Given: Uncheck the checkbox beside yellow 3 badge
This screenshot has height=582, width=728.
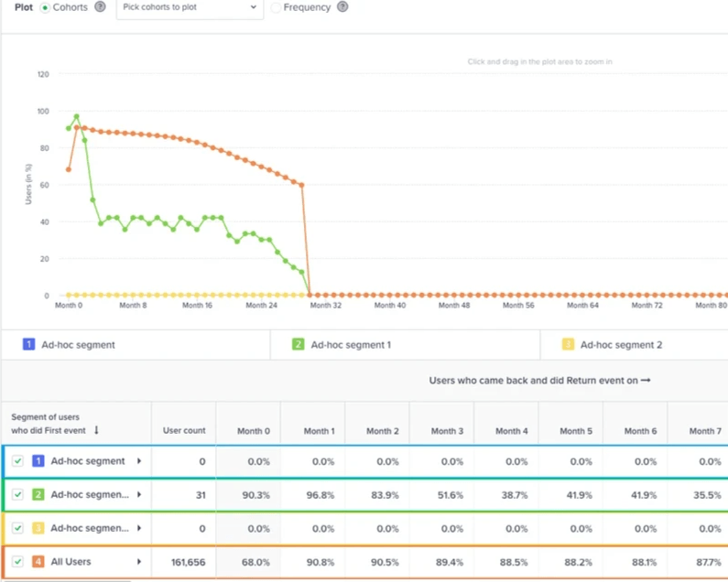Looking at the screenshot, I should coord(17,528).
